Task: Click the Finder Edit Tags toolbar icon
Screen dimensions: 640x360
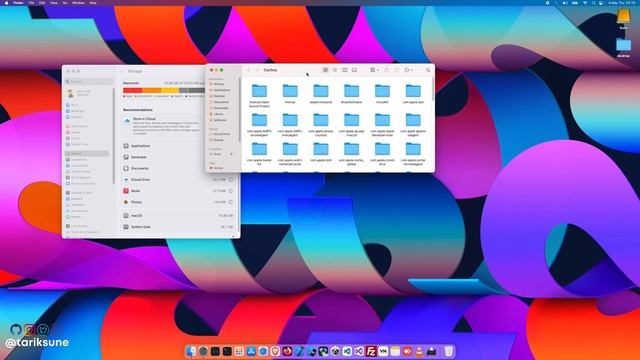Action: click(396, 70)
